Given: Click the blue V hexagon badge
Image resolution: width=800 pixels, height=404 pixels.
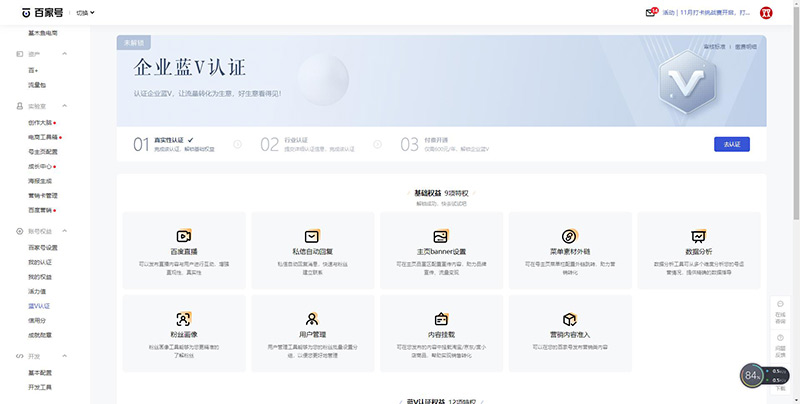Looking at the screenshot, I should (687, 82).
